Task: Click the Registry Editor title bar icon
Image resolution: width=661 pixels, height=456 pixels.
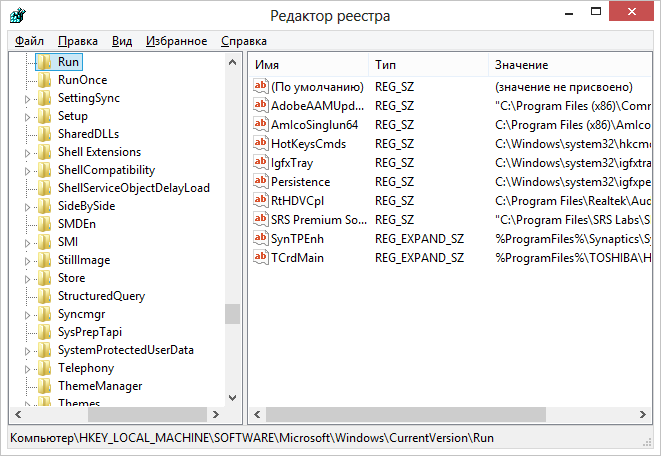Action: pos(18,16)
